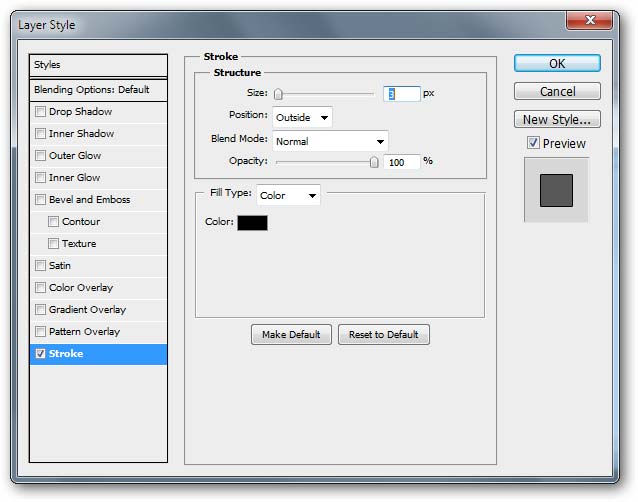Uncheck the Stroke effect checkbox

click(40, 354)
